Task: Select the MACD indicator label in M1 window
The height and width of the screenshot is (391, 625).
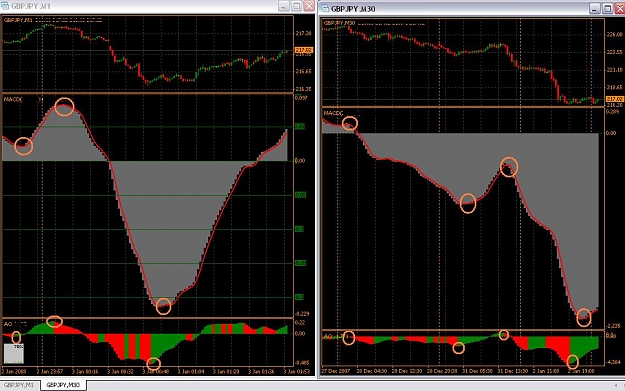Action: pos(13,99)
